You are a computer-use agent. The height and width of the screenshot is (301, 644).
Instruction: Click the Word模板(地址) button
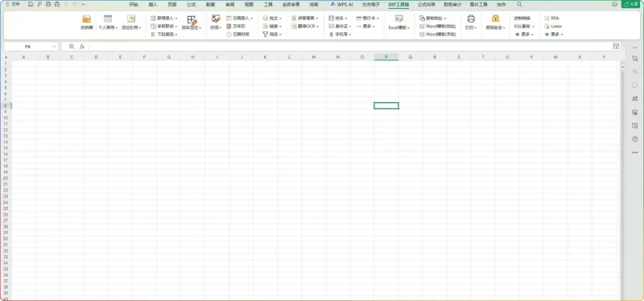pyautogui.click(x=437, y=26)
